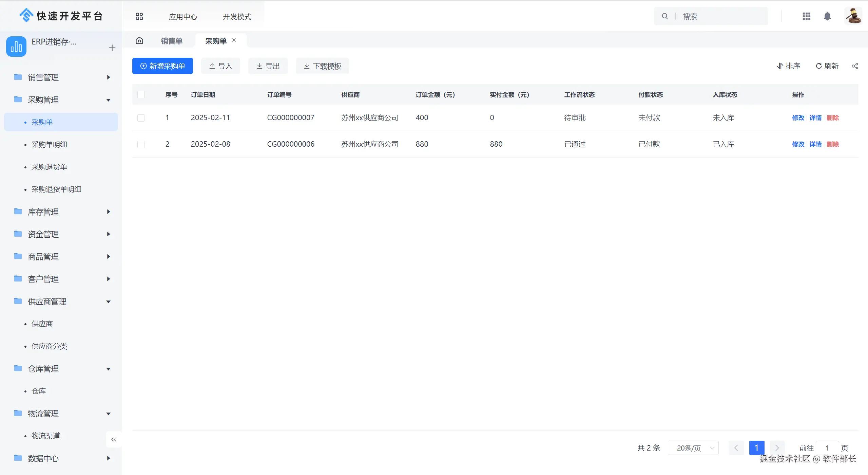The image size is (868, 475).
Task: Open the notification bell
Action: tap(827, 16)
